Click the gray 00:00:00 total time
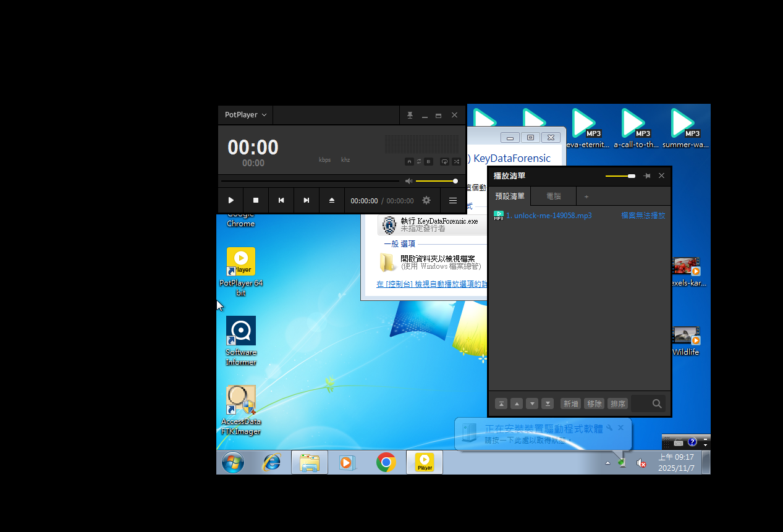783x532 pixels. [x=400, y=201]
